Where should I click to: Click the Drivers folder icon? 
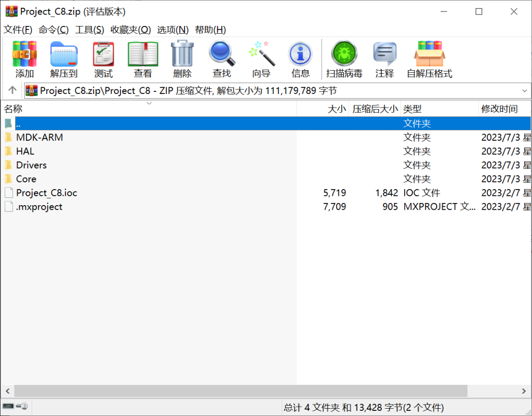coord(8,165)
